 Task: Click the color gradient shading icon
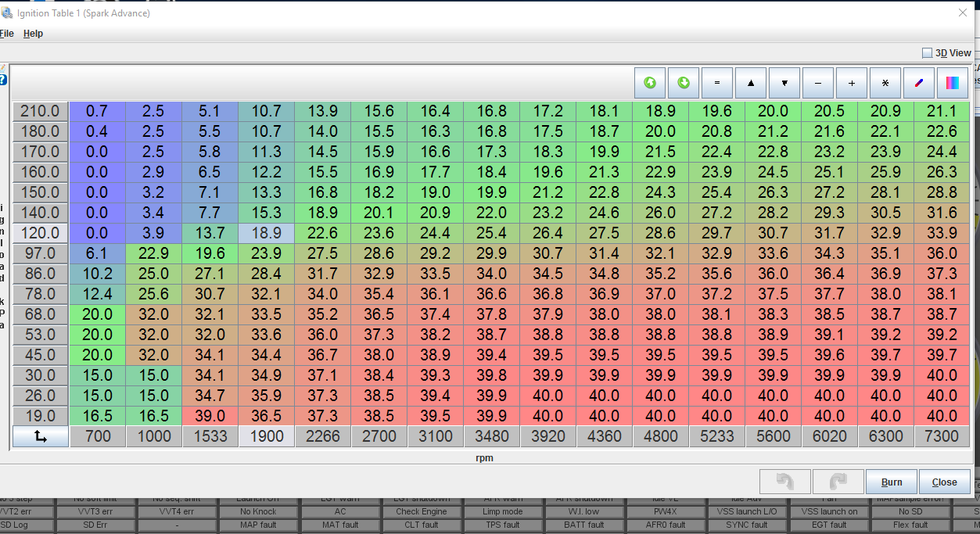point(953,83)
